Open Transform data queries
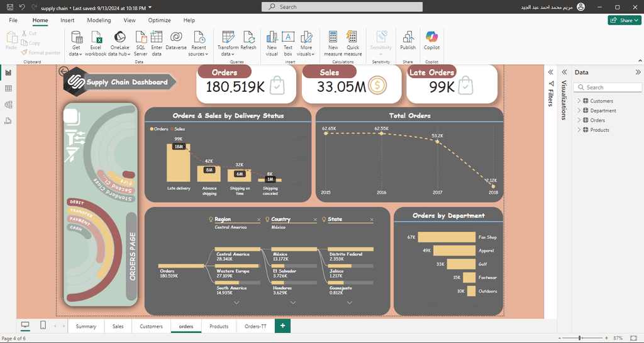 228,43
